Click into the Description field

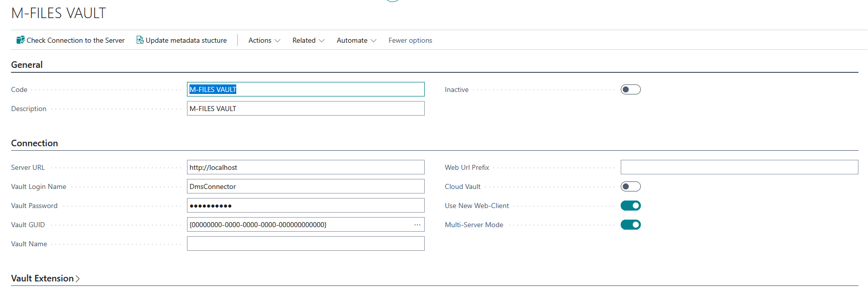(306, 109)
